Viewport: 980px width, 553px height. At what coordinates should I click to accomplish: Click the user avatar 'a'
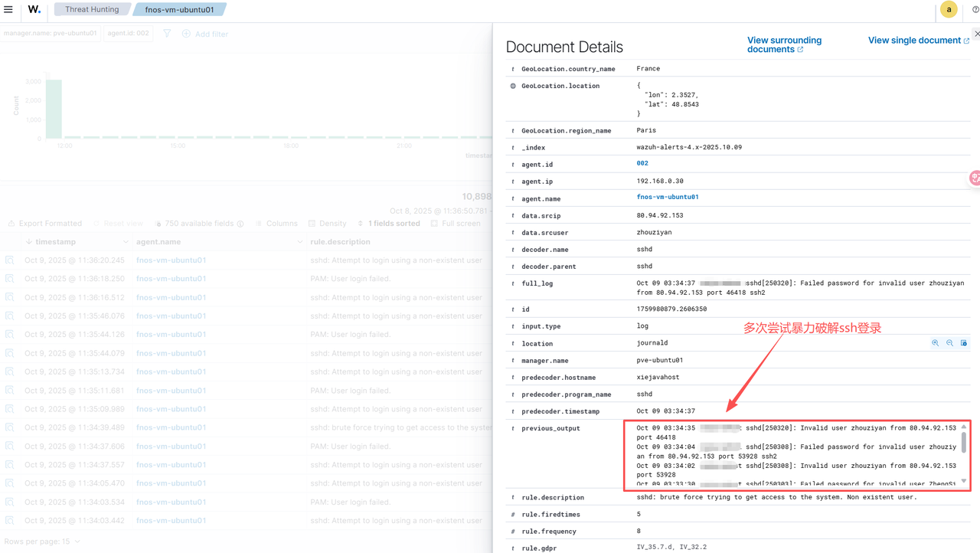(949, 10)
